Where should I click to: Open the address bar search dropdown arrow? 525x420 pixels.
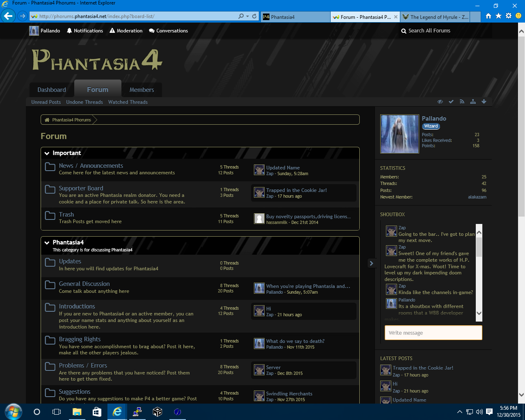click(247, 16)
